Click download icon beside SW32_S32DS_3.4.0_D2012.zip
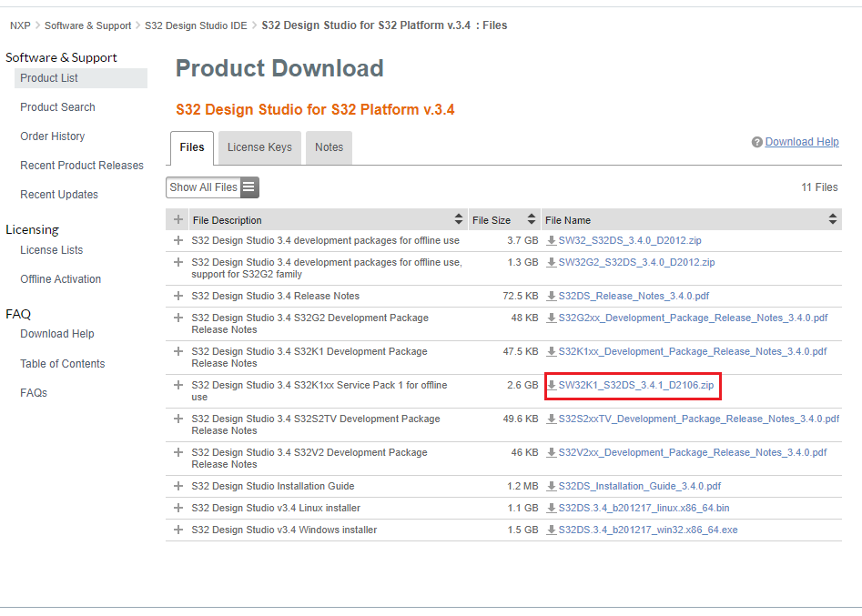This screenshot has width=862, height=616. click(x=552, y=241)
